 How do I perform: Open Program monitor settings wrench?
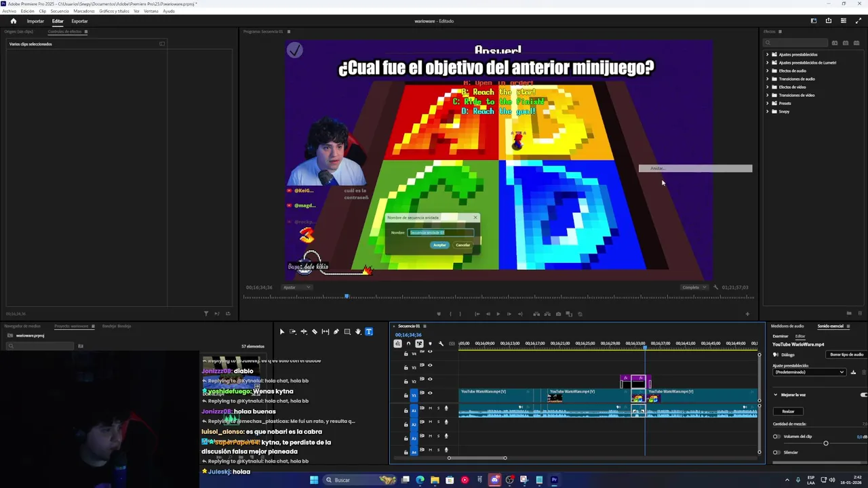(x=715, y=287)
